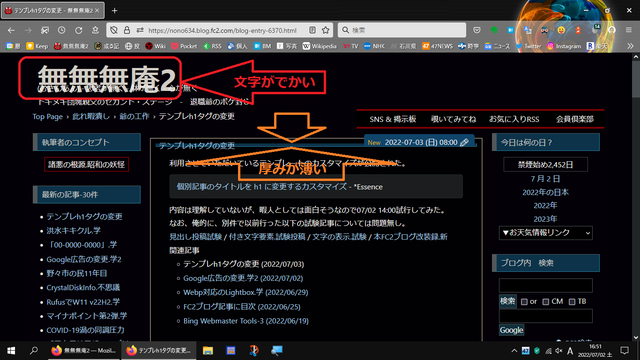
Task: Click the browser 検索 search box
Action: [402, 30]
